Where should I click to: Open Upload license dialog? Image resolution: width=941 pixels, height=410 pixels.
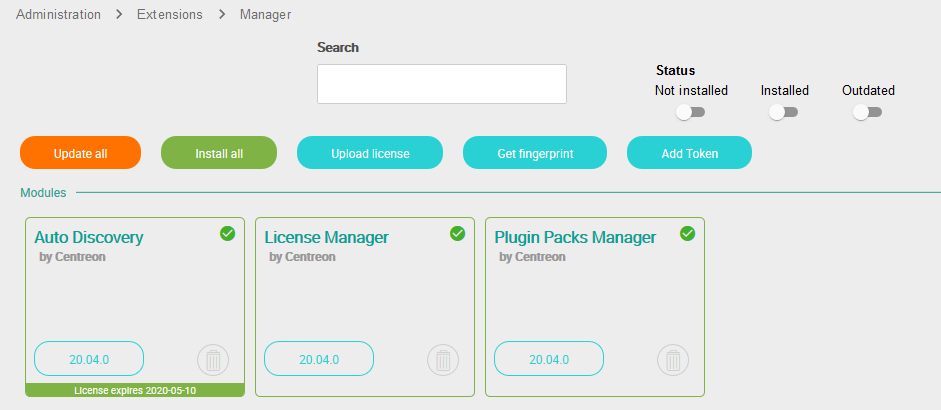[x=370, y=153]
